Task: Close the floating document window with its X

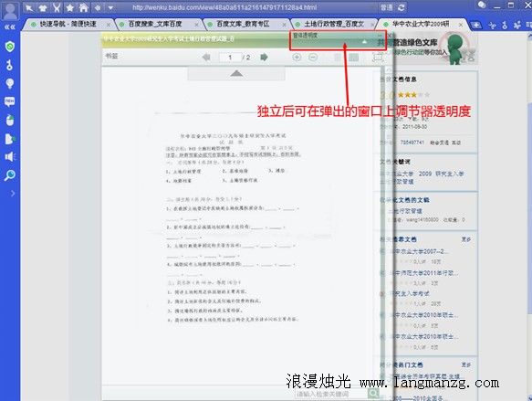Action: [x=390, y=35]
